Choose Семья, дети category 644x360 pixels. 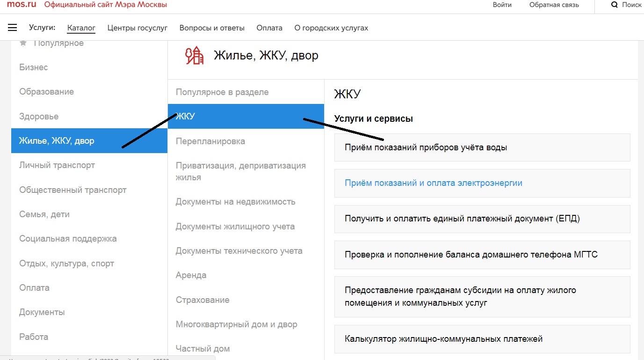pyautogui.click(x=89, y=214)
